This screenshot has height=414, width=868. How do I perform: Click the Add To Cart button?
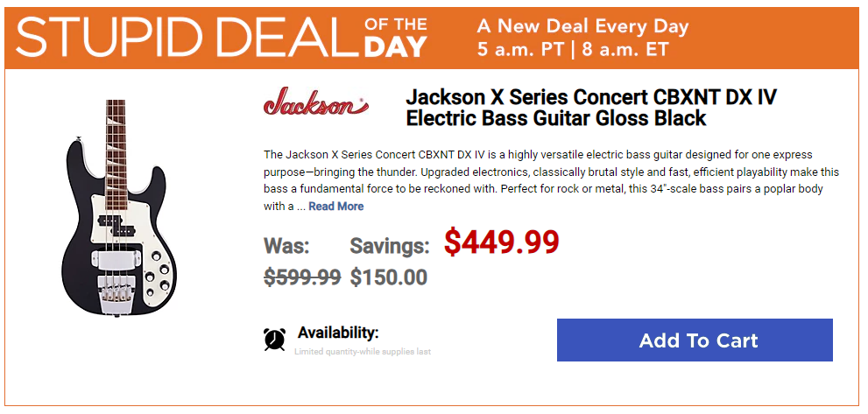(x=695, y=340)
